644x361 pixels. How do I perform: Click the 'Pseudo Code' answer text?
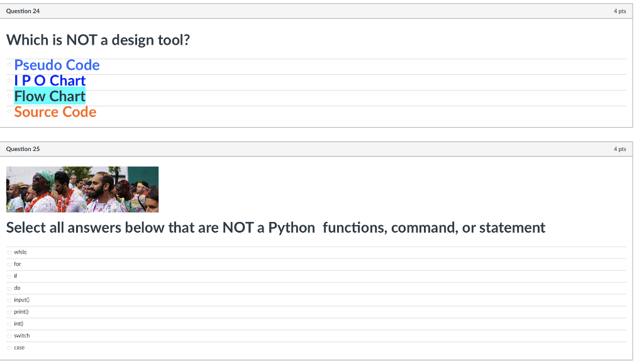tap(57, 65)
